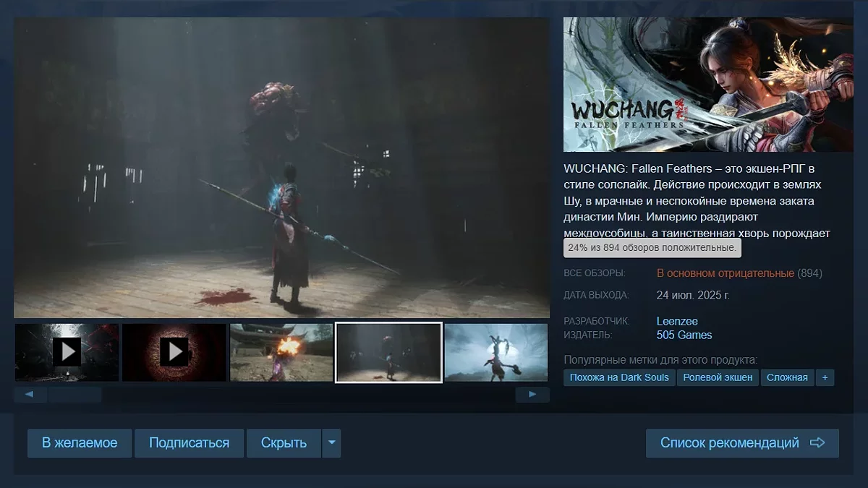Viewport: 868px width, 488px height.
Task: Add the game via В желаемое button
Action: click(80, 443)
